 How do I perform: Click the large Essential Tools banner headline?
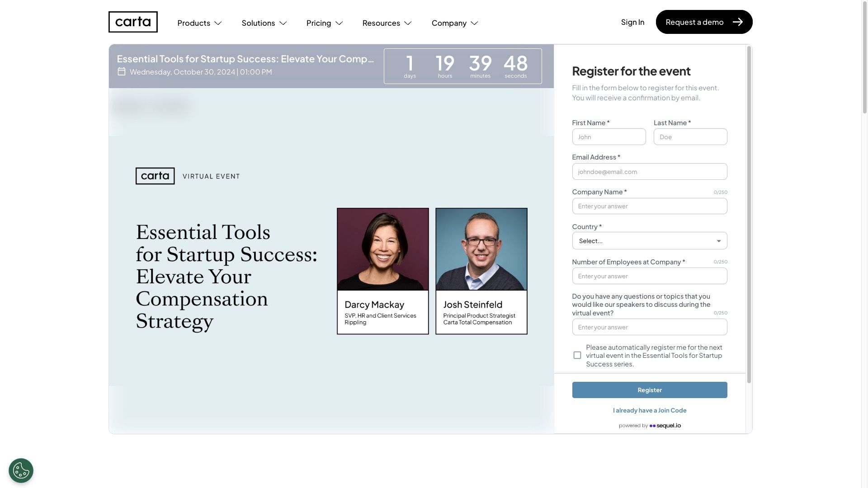(226, 277)
